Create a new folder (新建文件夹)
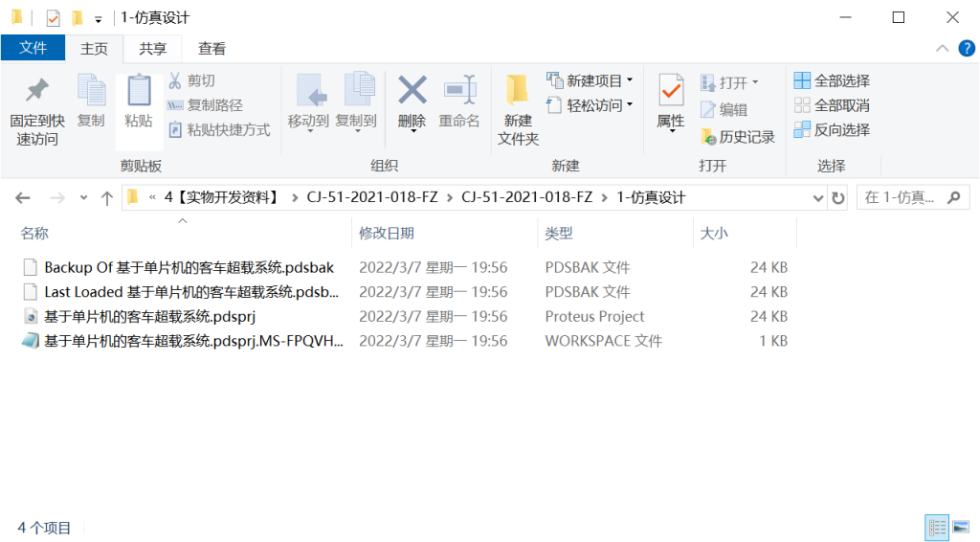This screenshot has height=542, width=980. tap(518, 111)
